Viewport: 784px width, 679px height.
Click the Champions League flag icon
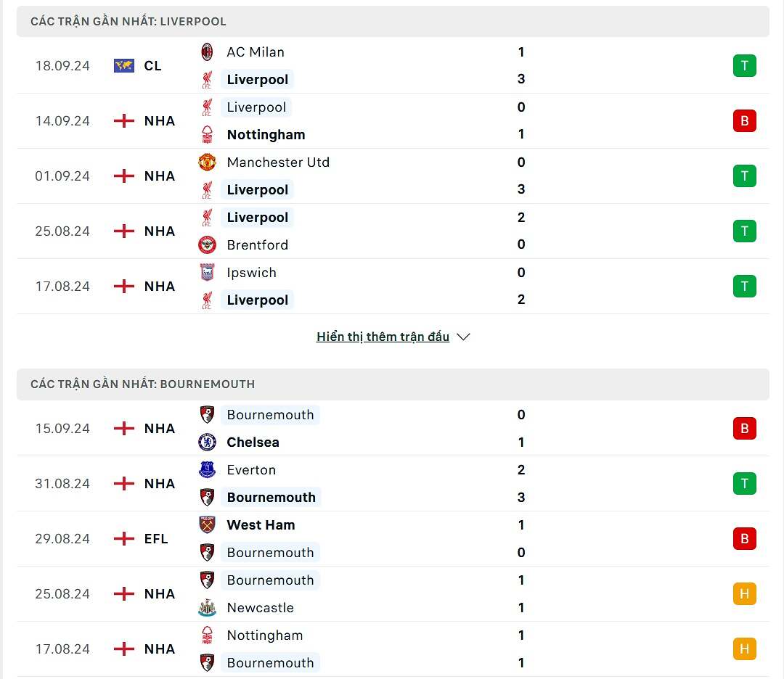point(124,66)
